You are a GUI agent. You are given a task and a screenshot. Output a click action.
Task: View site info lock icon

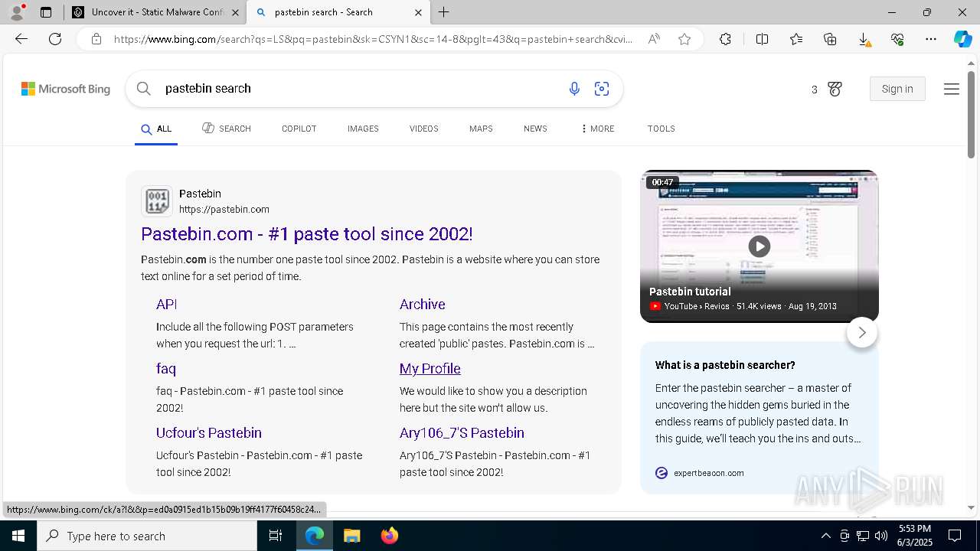point(96,39)
